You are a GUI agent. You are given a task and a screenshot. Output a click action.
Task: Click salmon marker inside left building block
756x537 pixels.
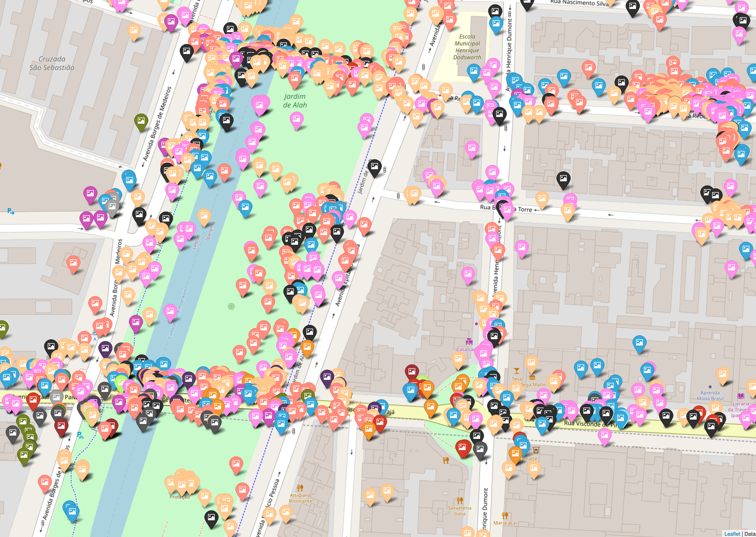pos(73,263)
